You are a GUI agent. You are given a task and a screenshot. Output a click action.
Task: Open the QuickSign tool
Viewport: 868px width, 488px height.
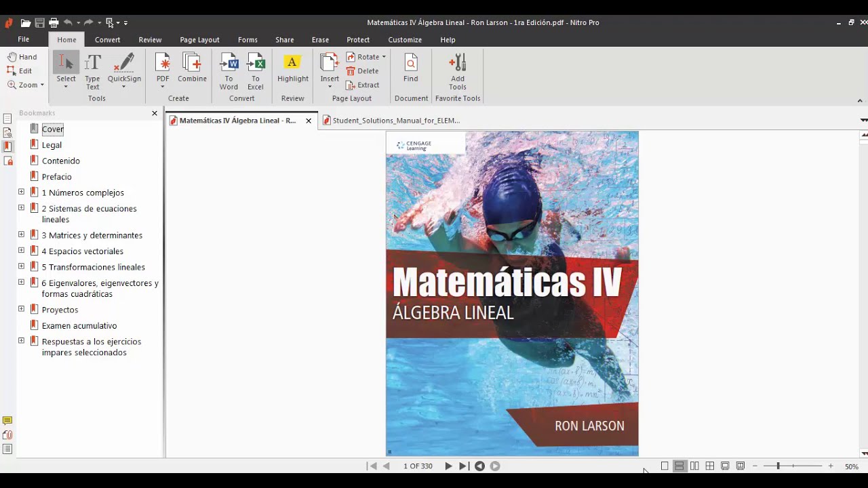(124, 70)
